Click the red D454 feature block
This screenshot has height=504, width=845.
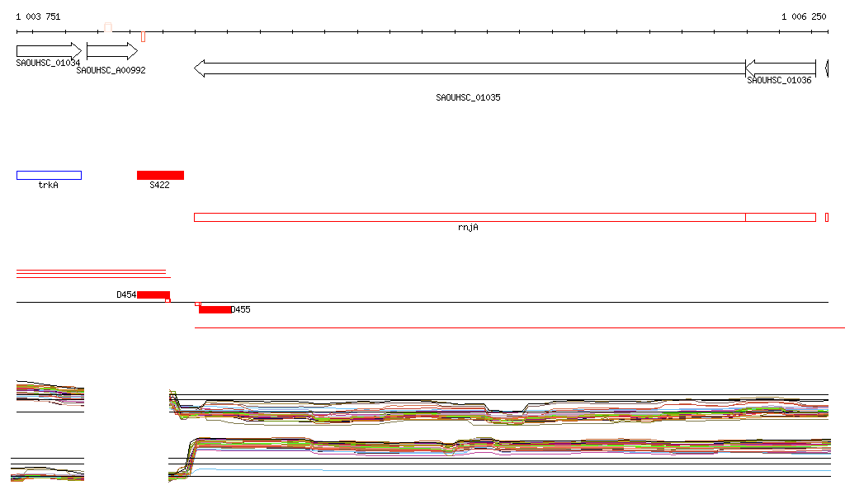(153, 294)
